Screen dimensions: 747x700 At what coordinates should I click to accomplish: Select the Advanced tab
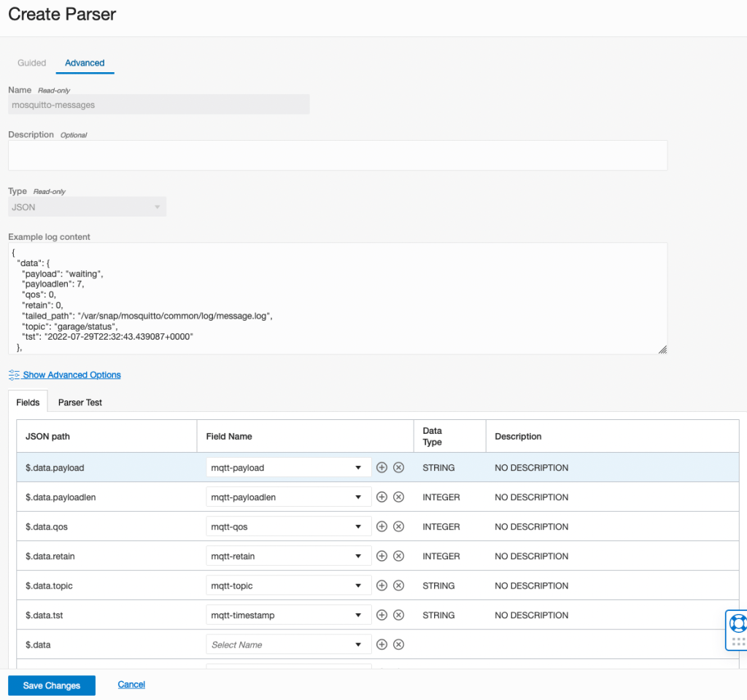pos(85,63)
